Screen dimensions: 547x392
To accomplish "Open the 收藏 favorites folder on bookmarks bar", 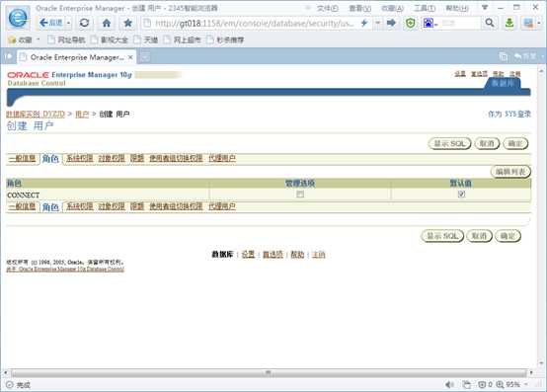I will [x=21, y=40].
